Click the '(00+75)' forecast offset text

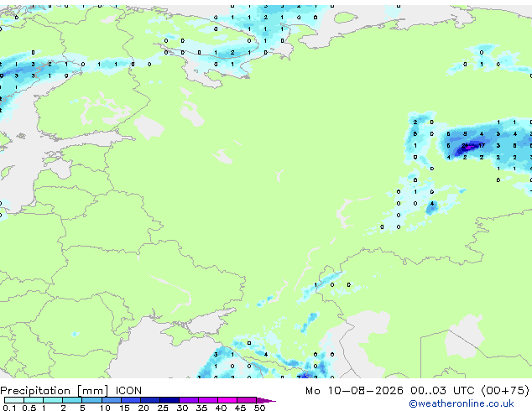click(505, 391)
